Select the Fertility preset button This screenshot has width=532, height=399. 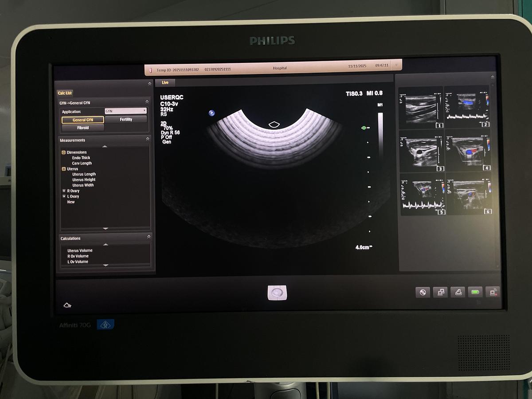126,119
